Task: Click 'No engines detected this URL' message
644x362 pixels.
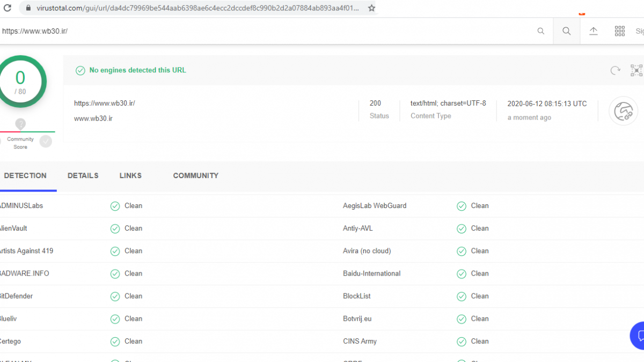Action: pos(138,70)
